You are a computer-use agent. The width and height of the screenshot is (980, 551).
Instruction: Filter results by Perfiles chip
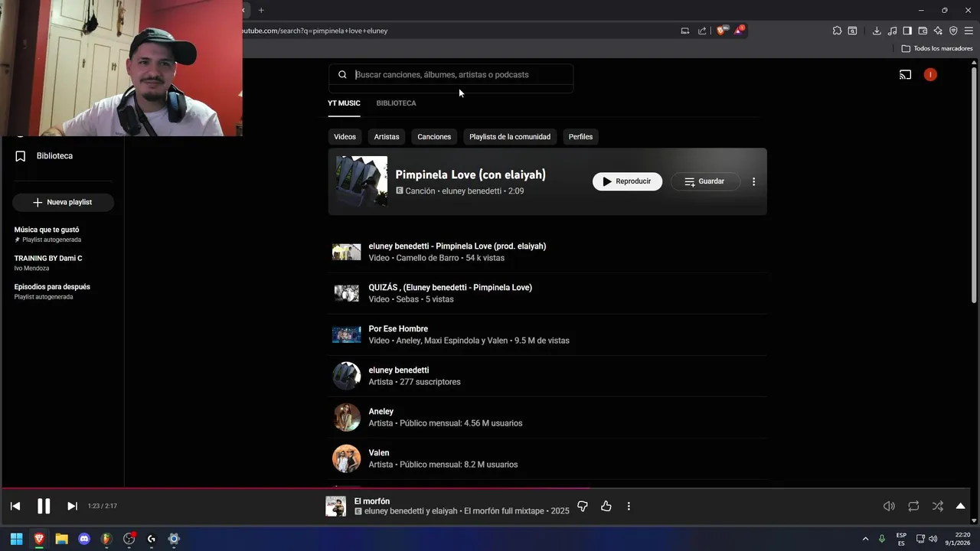(580, 137)
